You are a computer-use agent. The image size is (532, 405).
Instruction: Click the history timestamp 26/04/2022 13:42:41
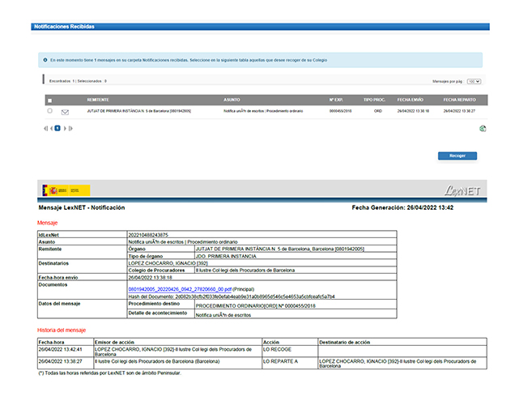[x=61, y=349]
